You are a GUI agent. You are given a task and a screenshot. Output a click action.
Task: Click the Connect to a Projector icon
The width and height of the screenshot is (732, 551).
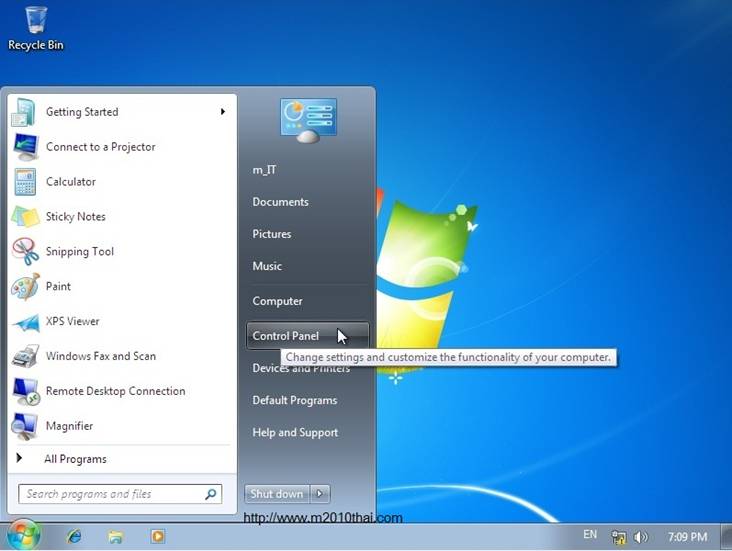pyautogui.click(x=25, y=147)
